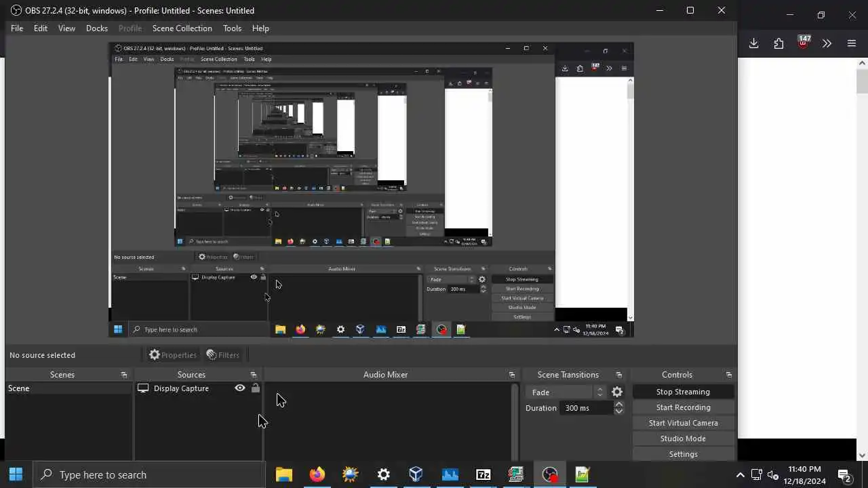The width and height of the screenshot is (868, 488).
Task: Open OBS Settings button in Controls
Action: coord(683,454)
